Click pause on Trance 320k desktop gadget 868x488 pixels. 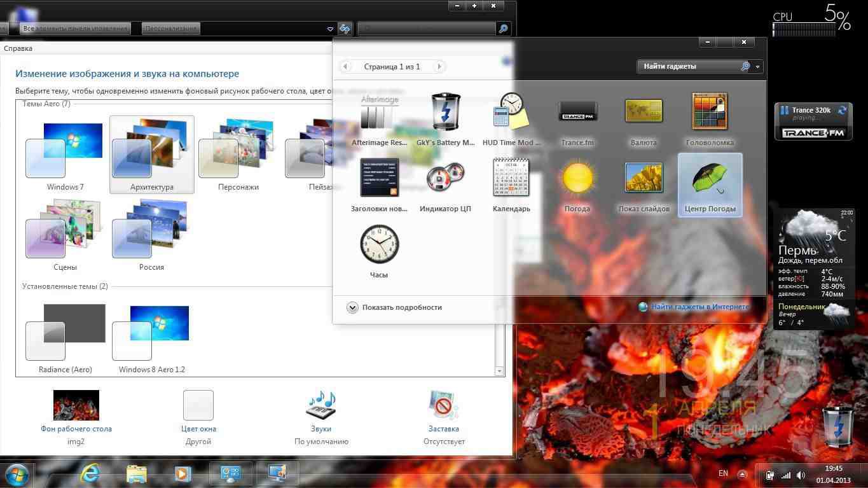click(784, 110)
